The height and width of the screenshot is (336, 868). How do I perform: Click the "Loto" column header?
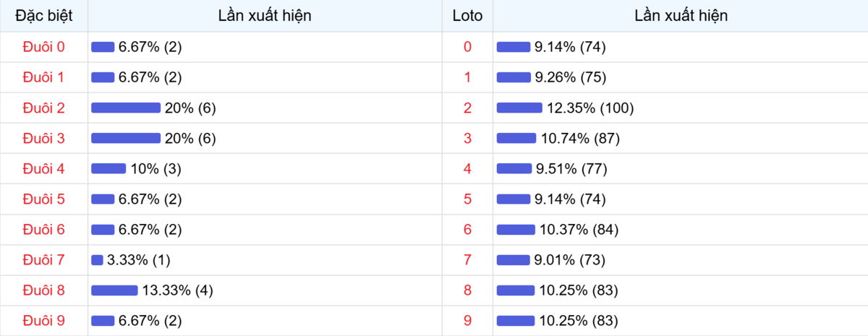point(467,15)
